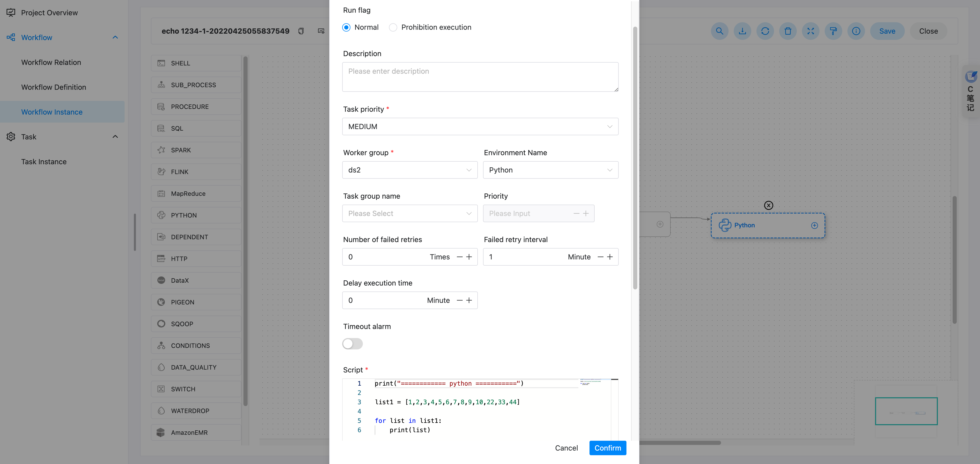The height and width of the screenshot is (464, 980).
Task: Cancel the task configuration dialog
Action: click(x=566, y=448)
